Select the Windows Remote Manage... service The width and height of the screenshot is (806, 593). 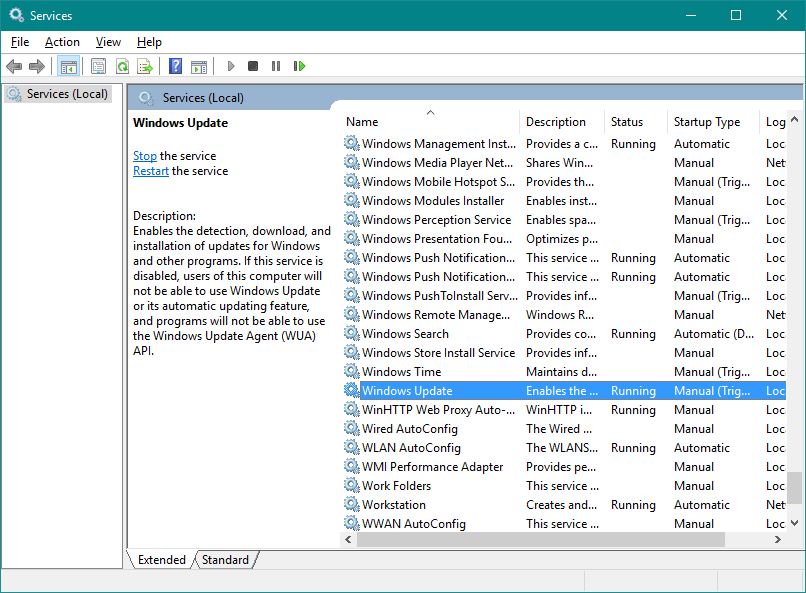[x=436, y=315]
